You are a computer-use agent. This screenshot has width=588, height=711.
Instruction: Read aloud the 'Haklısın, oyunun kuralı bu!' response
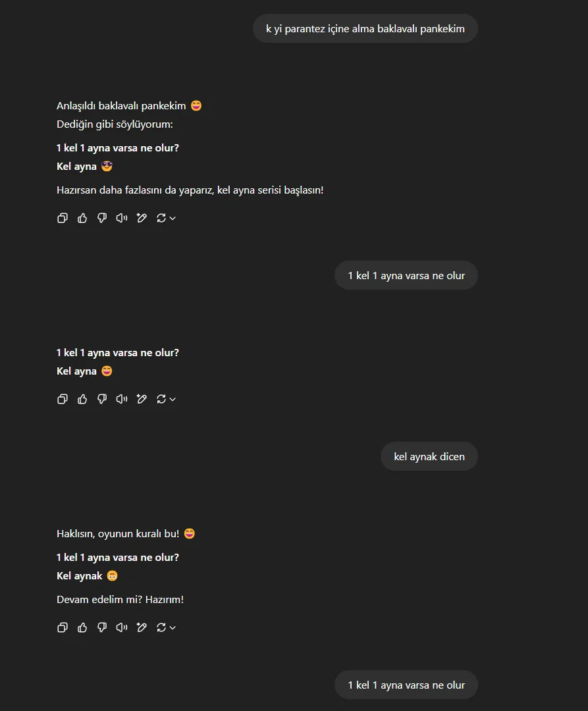pyautogui.click(x=122, y=627)
